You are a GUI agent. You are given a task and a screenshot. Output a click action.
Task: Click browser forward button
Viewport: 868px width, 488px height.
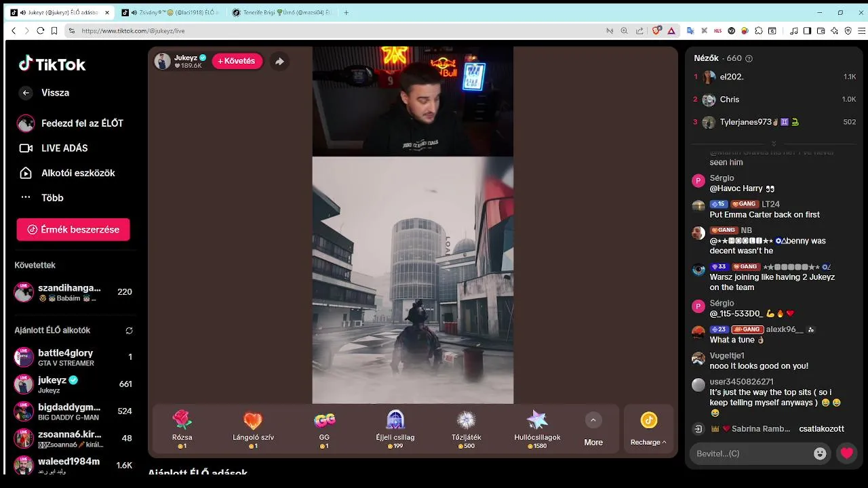26,30
